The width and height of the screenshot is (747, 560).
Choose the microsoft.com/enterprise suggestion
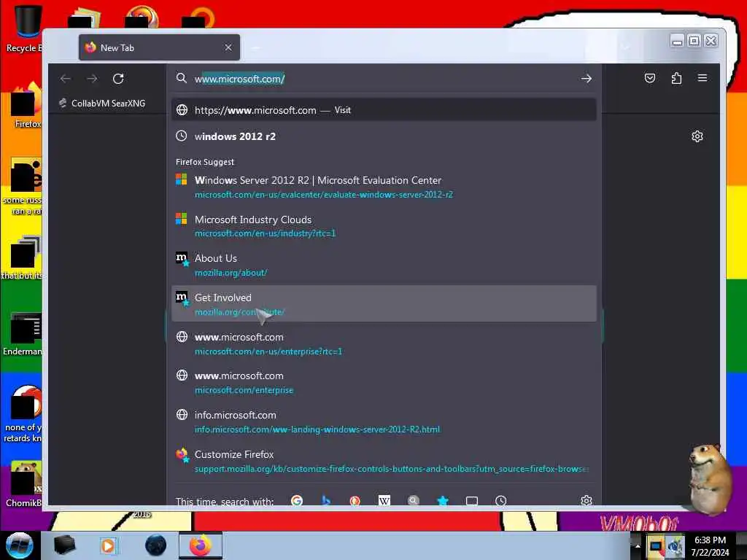coord(384,382)
